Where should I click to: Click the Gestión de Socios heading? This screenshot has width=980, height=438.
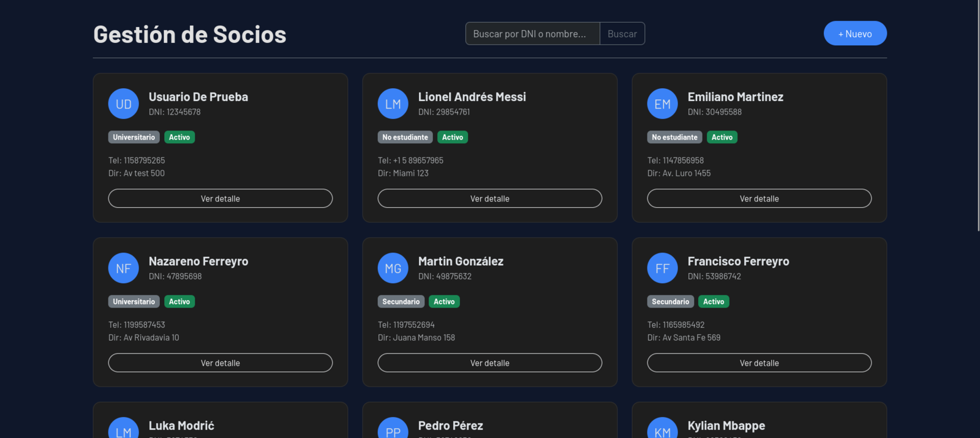tap(190, 34)
